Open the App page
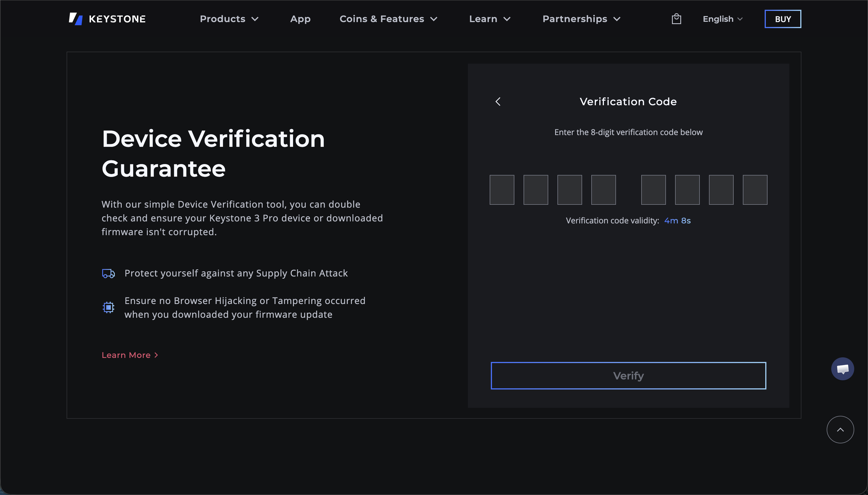This screenshot has width=868, height=495. [x=300, y=19]
